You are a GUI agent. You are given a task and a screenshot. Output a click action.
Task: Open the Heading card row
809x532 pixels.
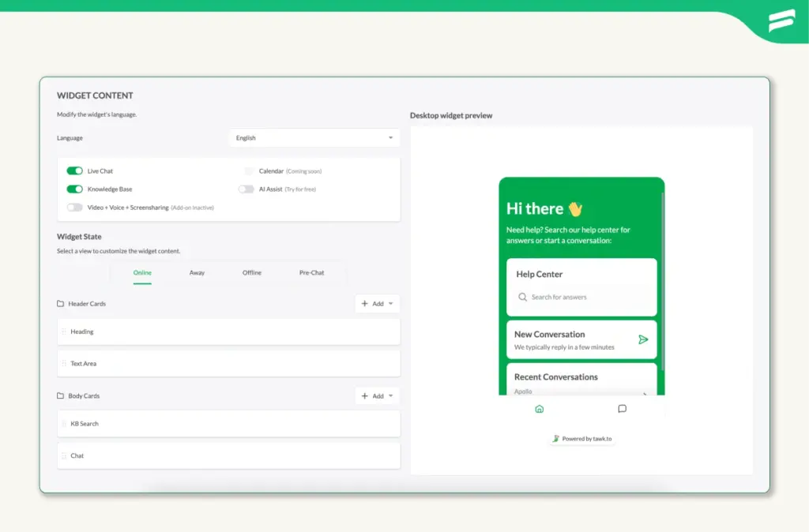pos(228,332)
